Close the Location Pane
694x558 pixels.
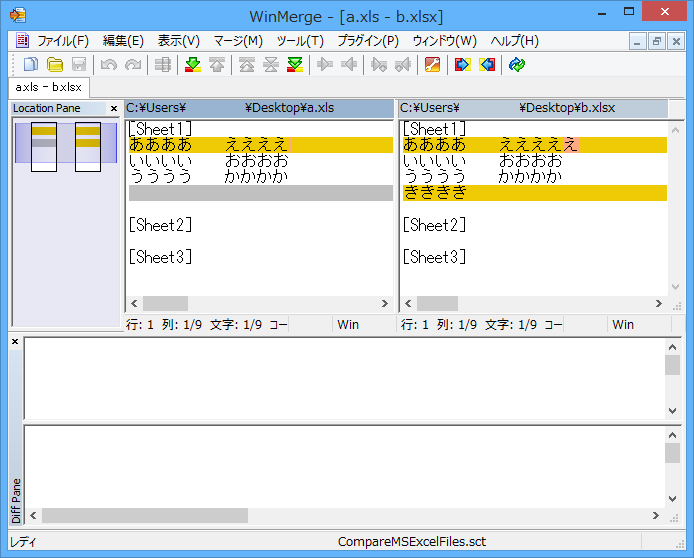click(x=114, y=108)
